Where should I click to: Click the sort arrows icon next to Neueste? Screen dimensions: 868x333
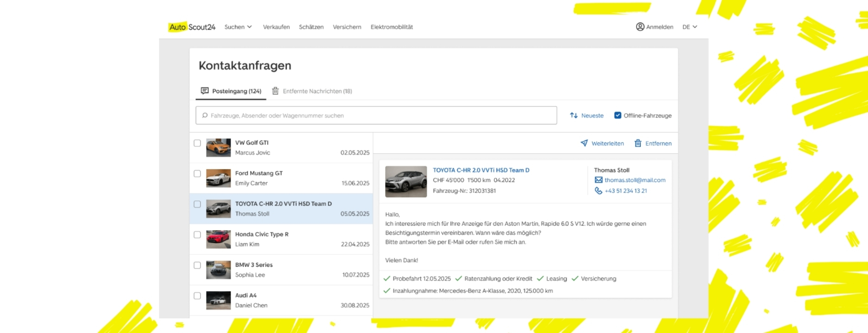[x=574, y=115]
